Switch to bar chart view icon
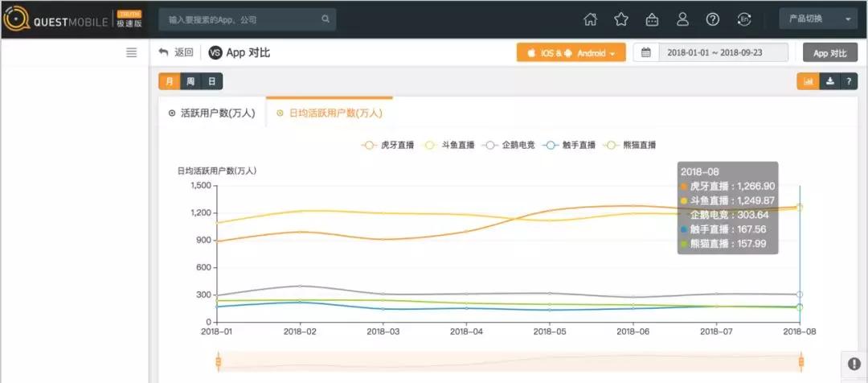 point(809,81)
